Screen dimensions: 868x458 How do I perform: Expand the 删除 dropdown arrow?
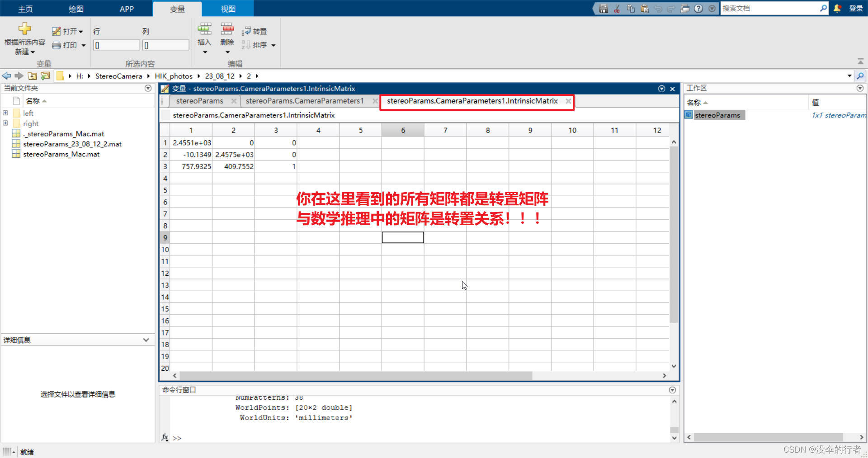pyautogui.click(x=227, y=52)
